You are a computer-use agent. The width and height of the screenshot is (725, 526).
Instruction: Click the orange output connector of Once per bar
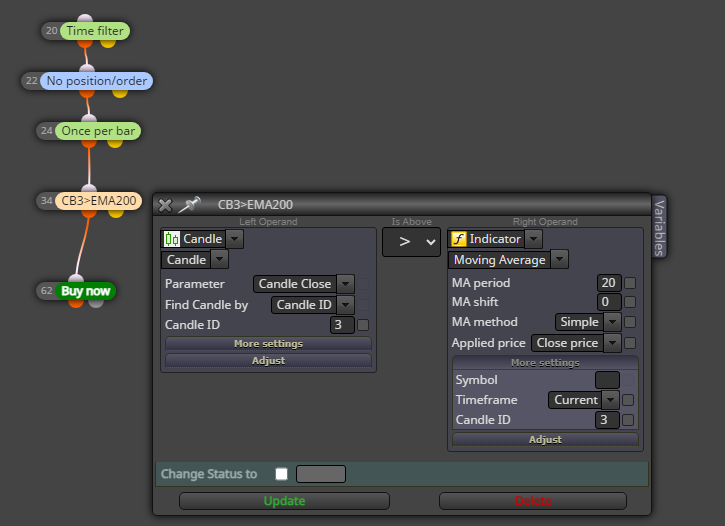pos(89,144)
